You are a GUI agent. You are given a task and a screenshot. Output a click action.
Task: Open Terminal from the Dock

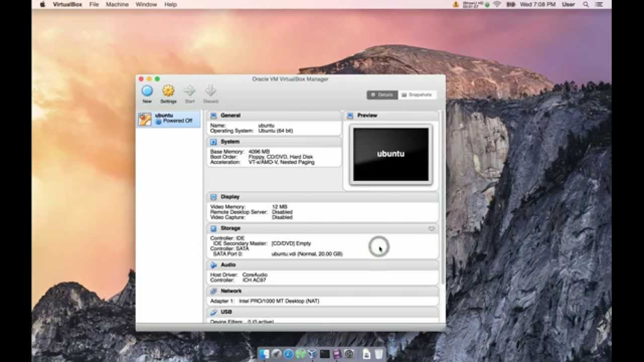tap(325, 354)
